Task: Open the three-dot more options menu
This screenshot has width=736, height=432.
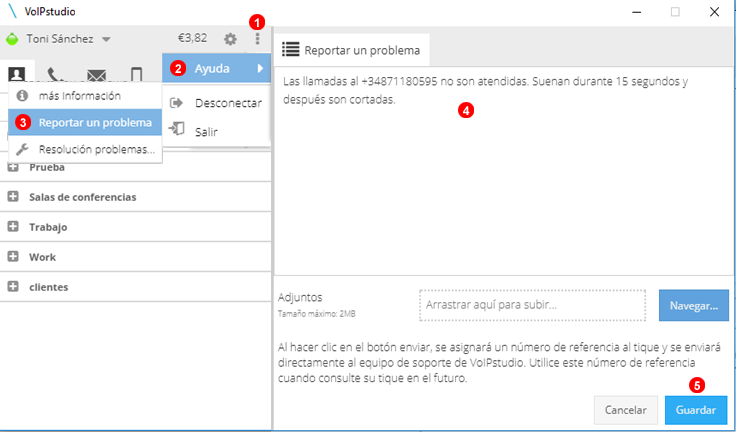Action: 257,39
